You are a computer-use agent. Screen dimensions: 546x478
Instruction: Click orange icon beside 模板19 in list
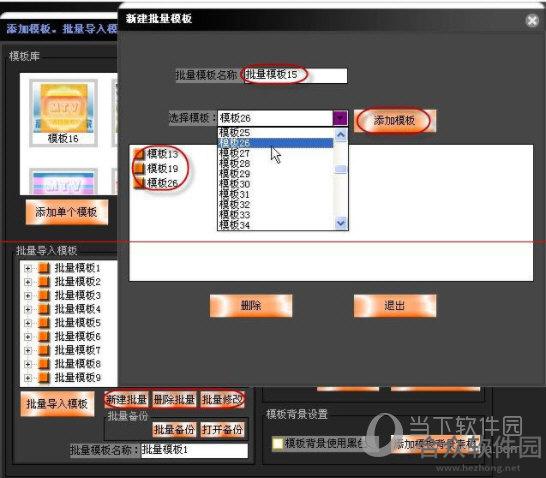pos(139,169)
